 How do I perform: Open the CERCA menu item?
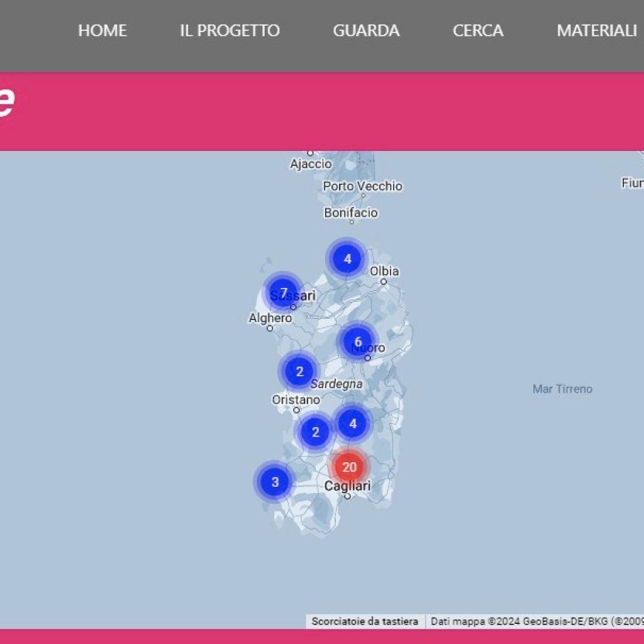point(478,30)
